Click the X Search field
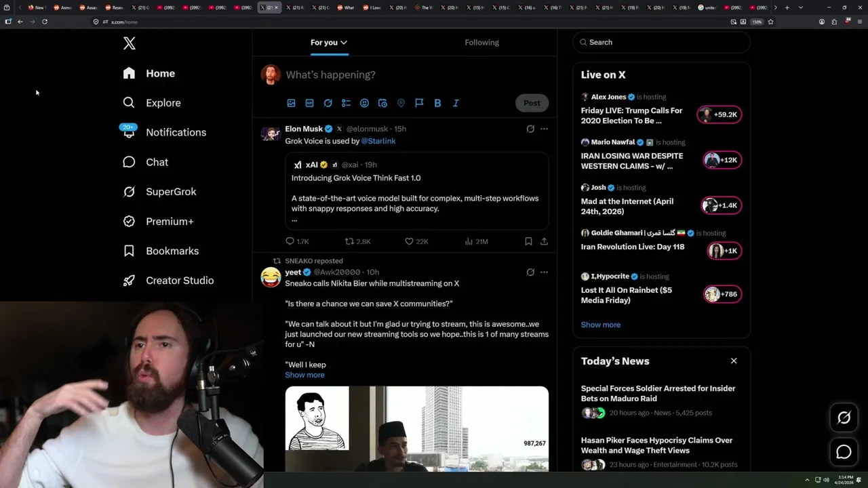The image size is (868, 488). tap(661, 42)
